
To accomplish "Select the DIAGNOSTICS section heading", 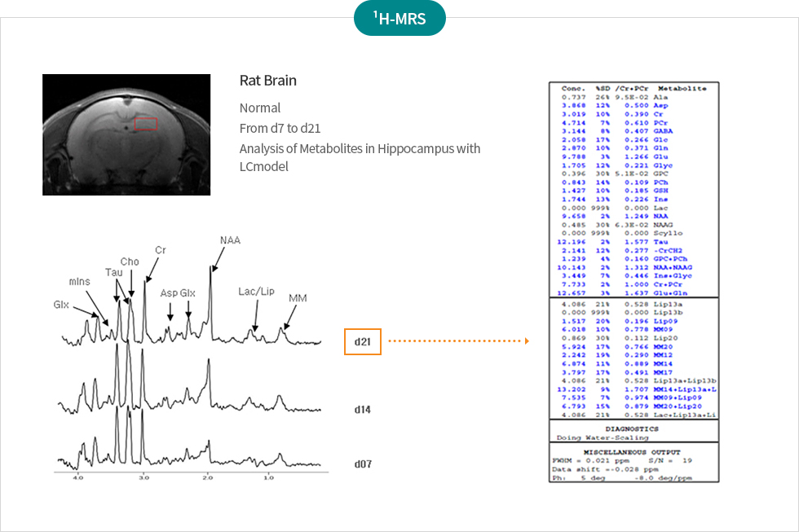I will point(632,429).
